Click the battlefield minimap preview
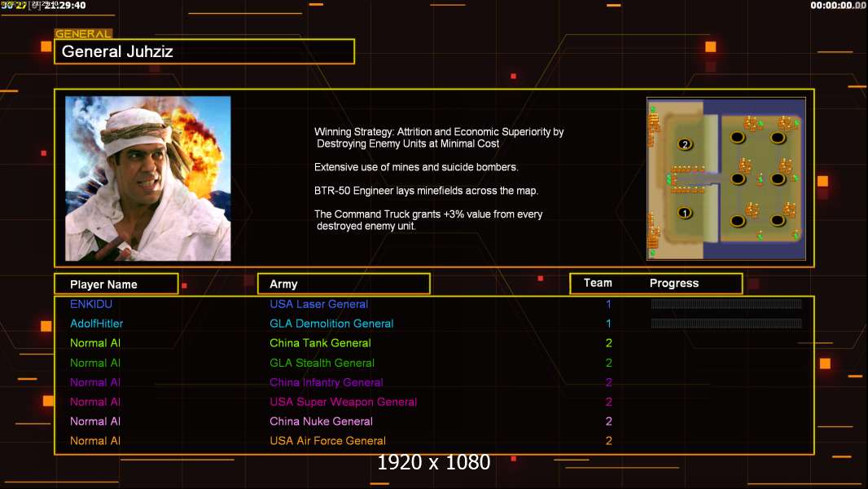 pos(726,178)
